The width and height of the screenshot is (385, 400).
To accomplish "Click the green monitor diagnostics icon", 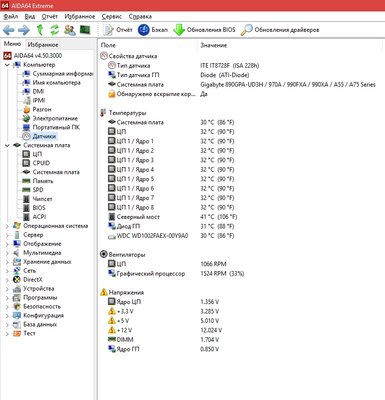I will 85,30.
